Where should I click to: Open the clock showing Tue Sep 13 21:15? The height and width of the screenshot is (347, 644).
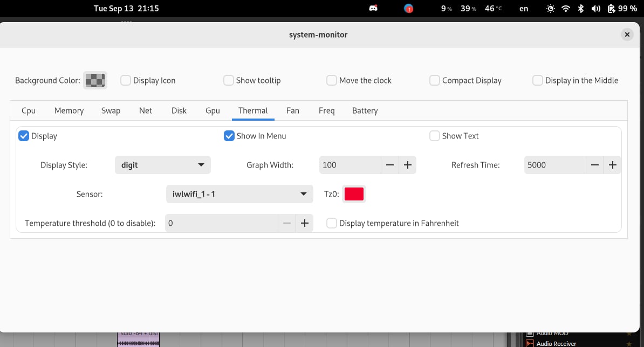[126, 8]
